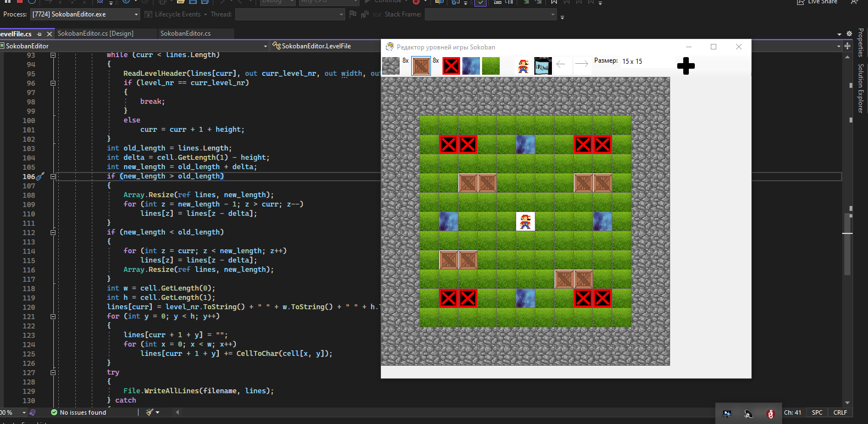Image resolution: width=868 pixels, height=424 pixels.
Task: Click the split editor plus icon at scrollbar top
Action: tap(847, 46)
